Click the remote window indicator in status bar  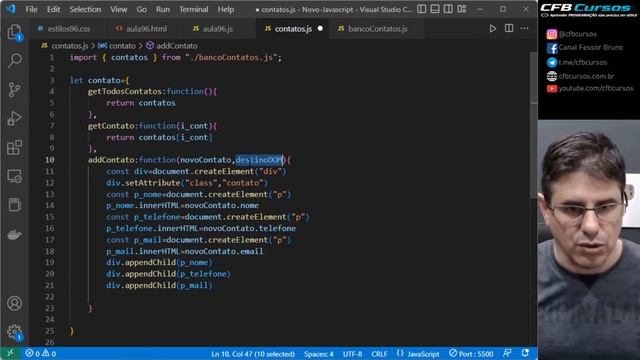click(10, 353)
